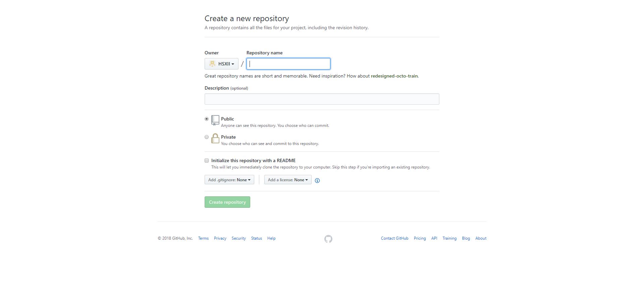Open the Terms footer link
The height and width of the screenshot is (290, 644).
point(203,238)
